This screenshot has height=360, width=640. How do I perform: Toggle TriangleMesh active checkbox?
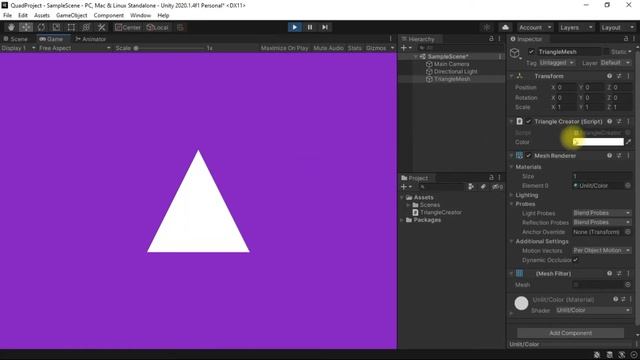[x=531, y=51]
